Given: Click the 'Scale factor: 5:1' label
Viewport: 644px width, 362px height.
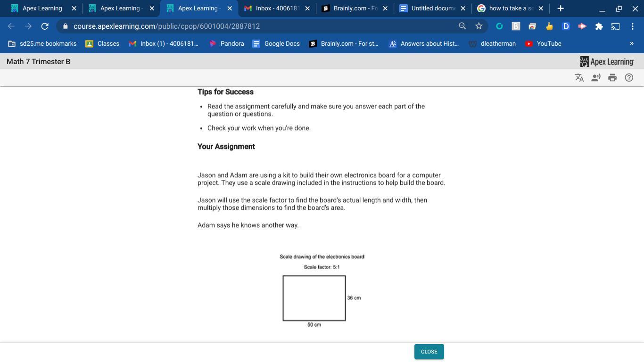Looking at the screenshot, I should pyautogui.click(x=322, y=267).
